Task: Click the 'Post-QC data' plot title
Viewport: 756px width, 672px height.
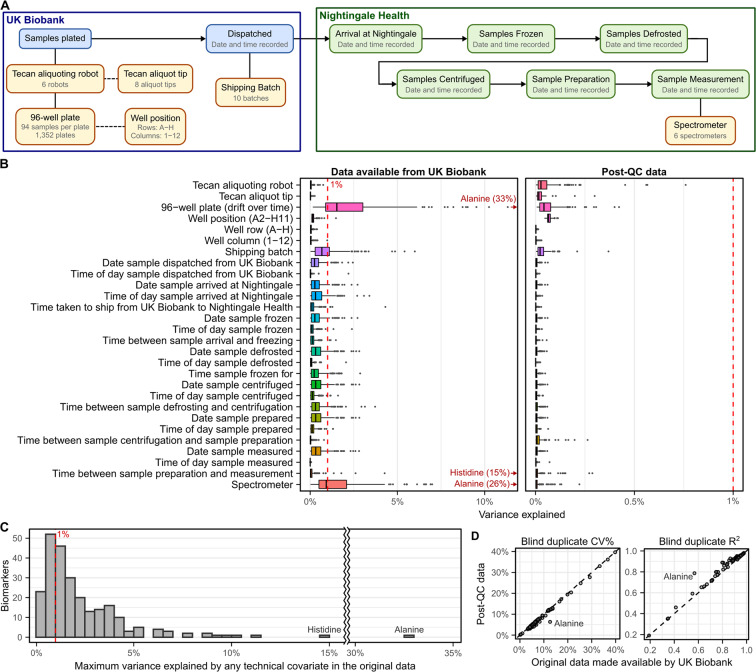Action: 634,172
